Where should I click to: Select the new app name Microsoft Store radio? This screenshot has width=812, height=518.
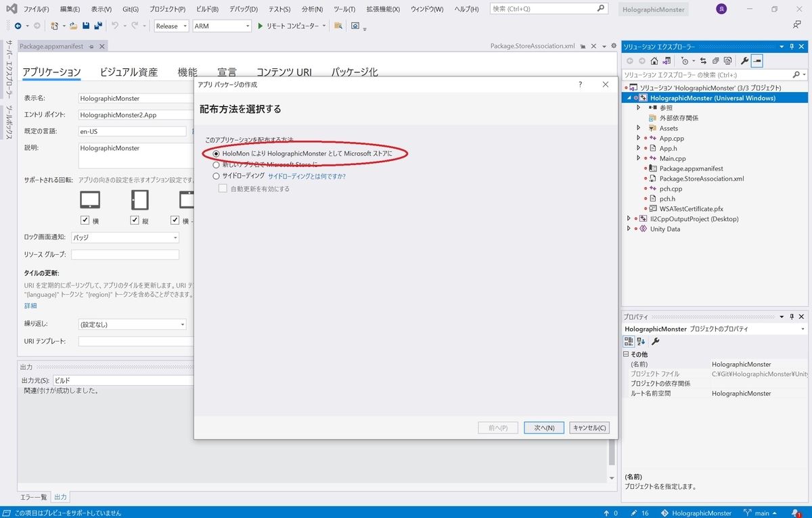coord(217,164)
